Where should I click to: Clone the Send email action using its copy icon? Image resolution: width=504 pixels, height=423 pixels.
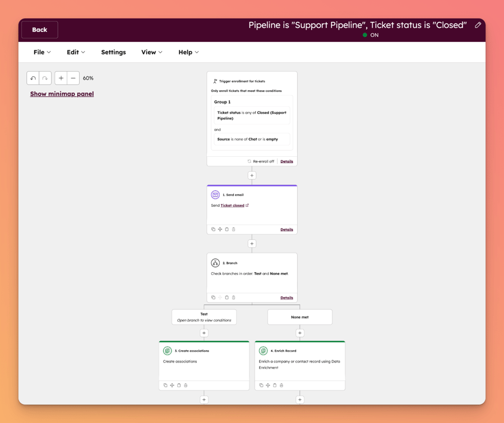[x=213, y=229]
